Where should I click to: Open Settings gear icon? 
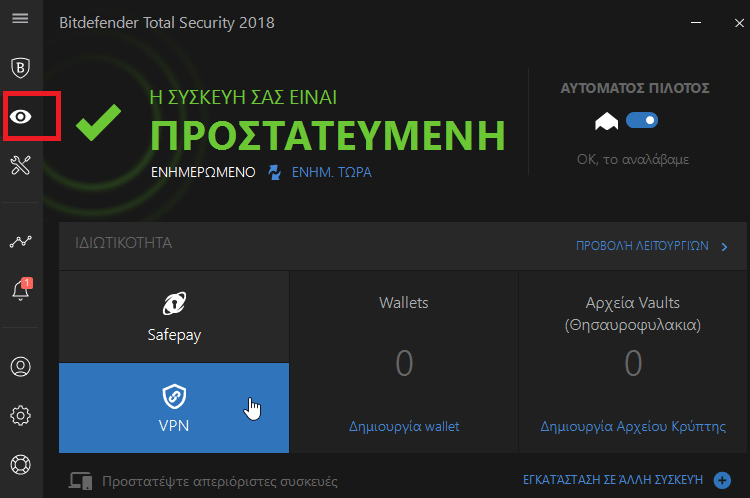point(21,415)
